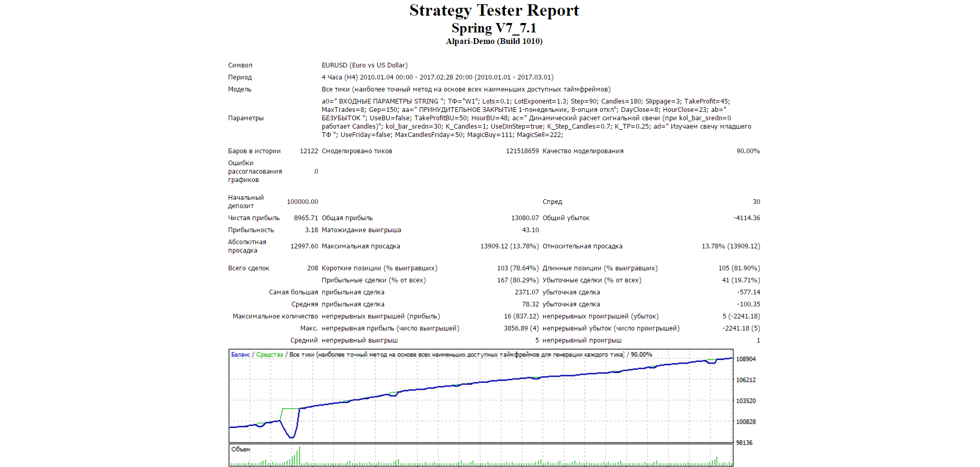Click the 4 Часа (H4) period value

point(437,77)
